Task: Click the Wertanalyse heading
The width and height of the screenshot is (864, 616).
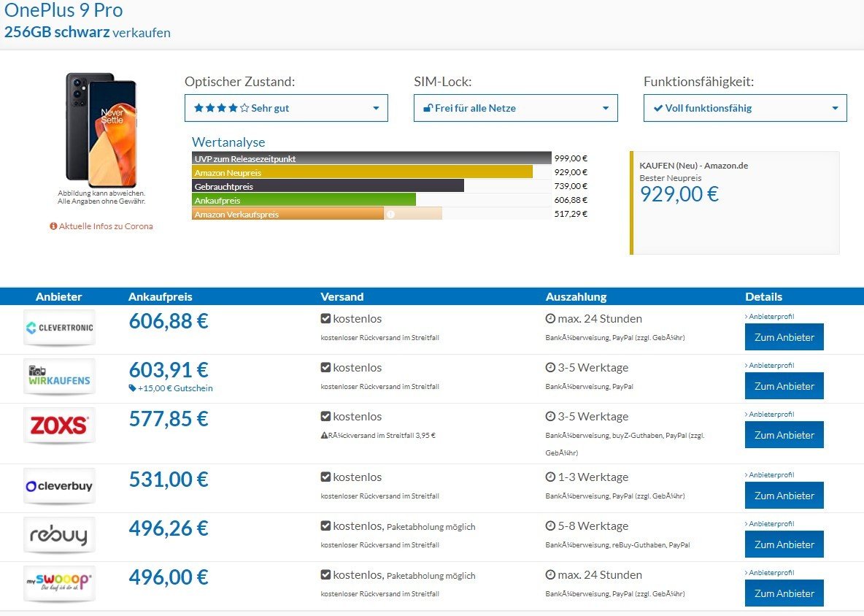Action: tap(228, 142)
